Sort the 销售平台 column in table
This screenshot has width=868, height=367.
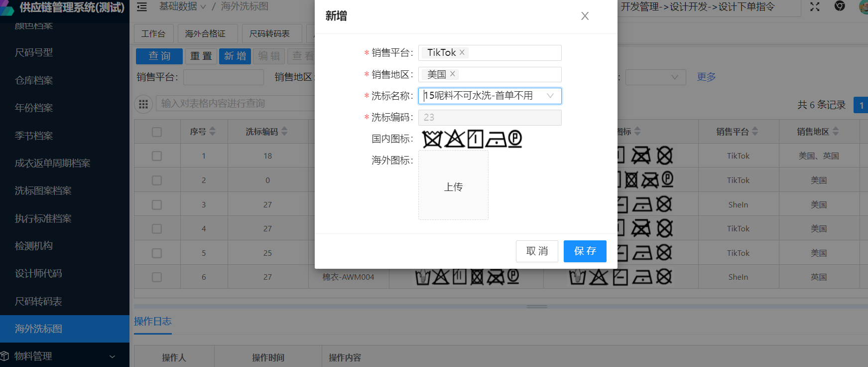point(755,132)
